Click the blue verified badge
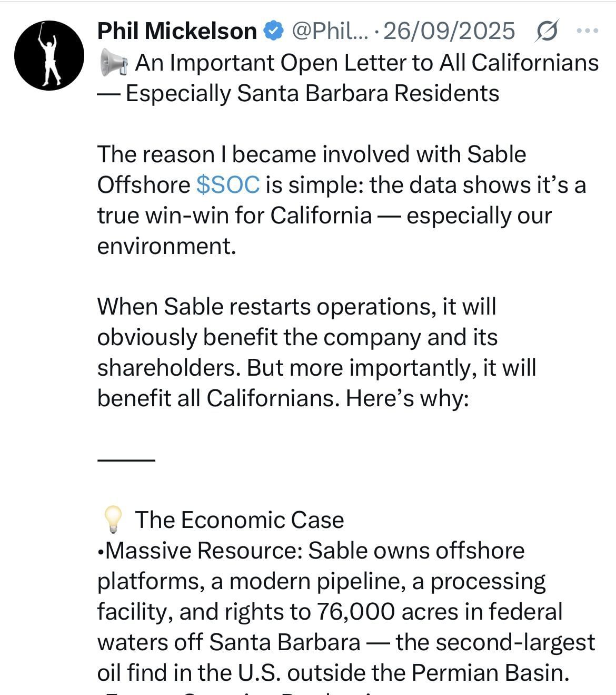616x695 pixels. tap(273, 32)
